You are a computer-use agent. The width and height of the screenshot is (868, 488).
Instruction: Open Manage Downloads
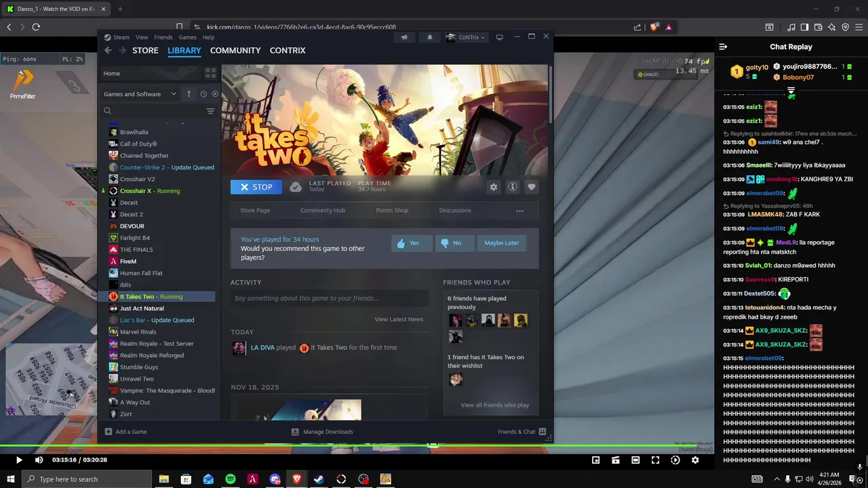(x=322, y=432)
